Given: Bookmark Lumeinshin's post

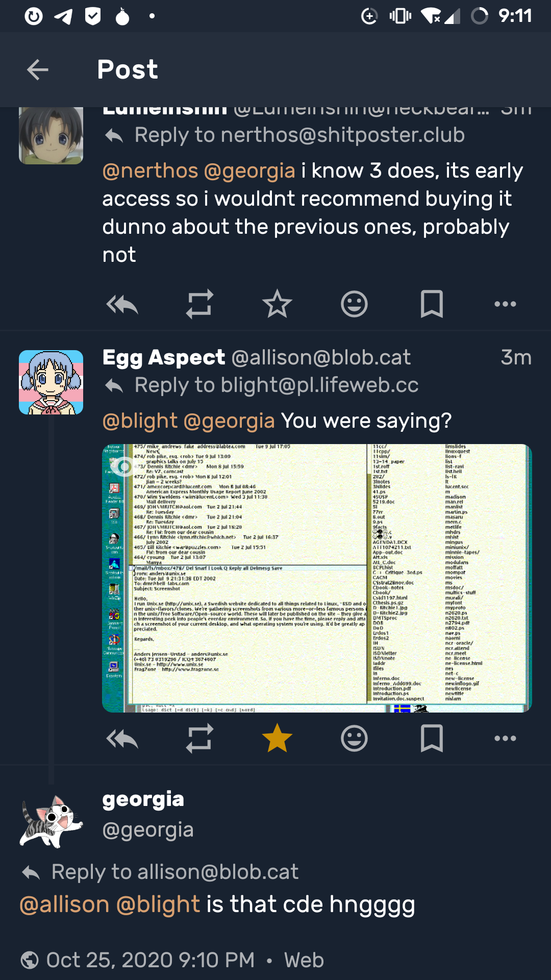Looking at the screenshot, I should (432, 304).
